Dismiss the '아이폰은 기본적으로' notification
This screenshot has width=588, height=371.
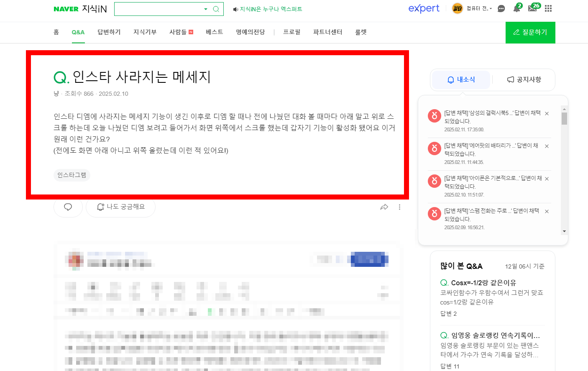(x=547, y=179)
